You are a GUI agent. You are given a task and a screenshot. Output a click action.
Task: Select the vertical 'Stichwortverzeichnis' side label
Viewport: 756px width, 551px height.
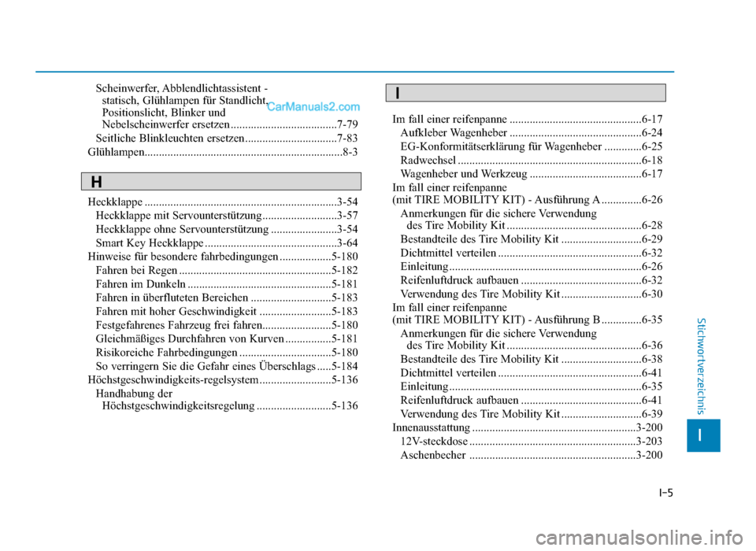click(702, 366)
